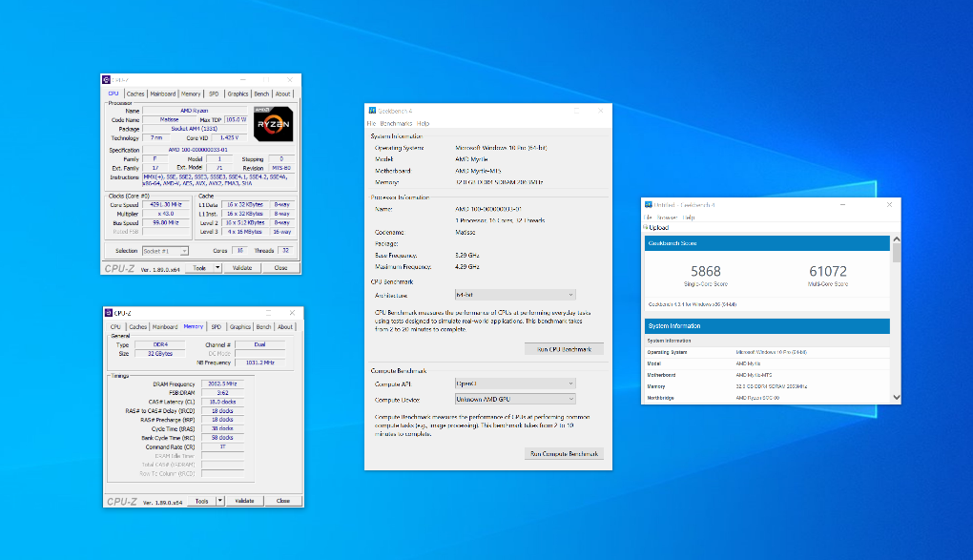Expand Tools arrow in the CPU-Z Memory tab window
This screenshot has width=973, height=560.
tap(220, 501)
